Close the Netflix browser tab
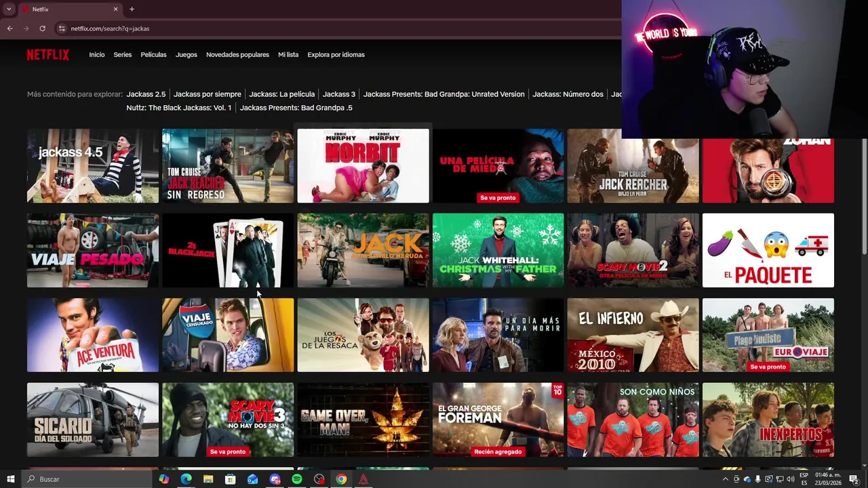This screenshot has width=868, height=488. click(115, 9)
